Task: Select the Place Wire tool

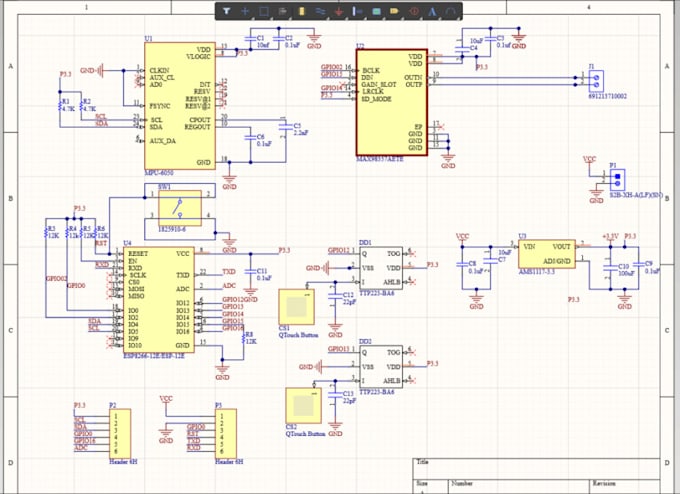Action: coord(320,11)
